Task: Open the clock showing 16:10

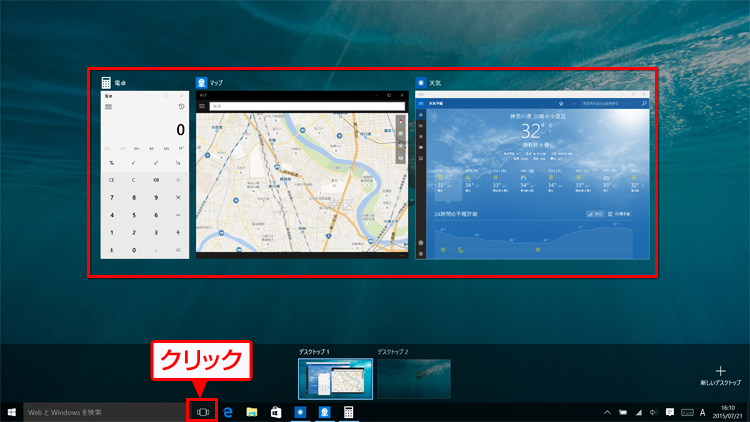Action: (729, 412)
